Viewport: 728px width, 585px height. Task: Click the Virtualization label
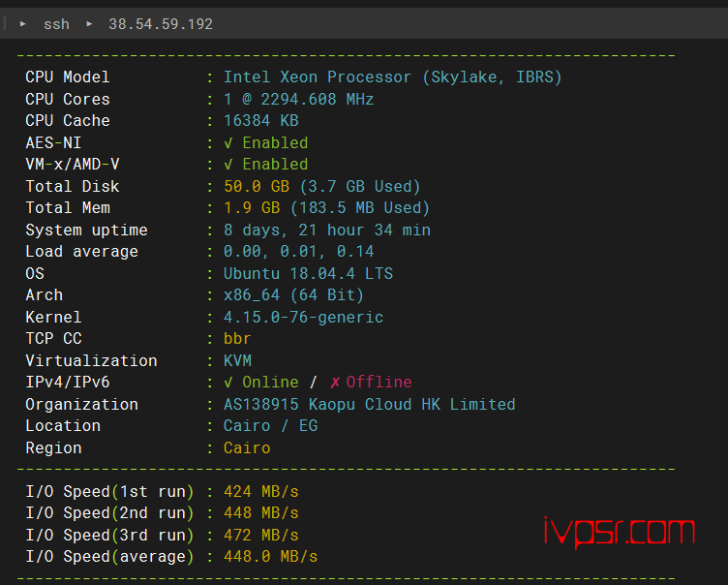coord(91,360)
